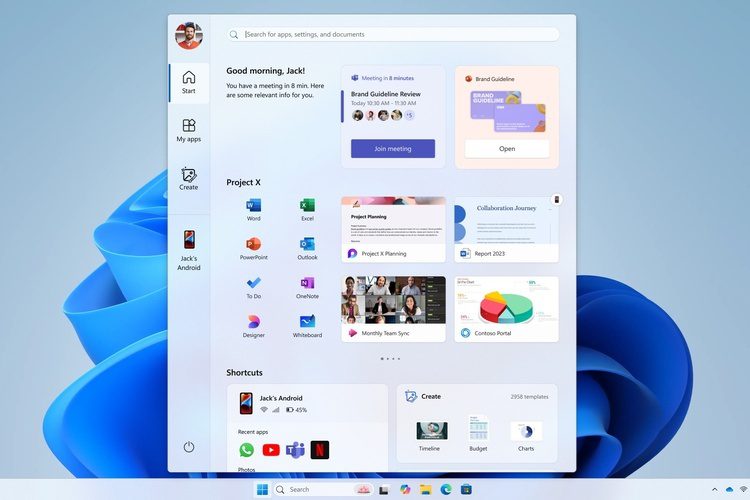Click the power button icon
The width and height of the screenshot is (750, 500).
[189, 447]
